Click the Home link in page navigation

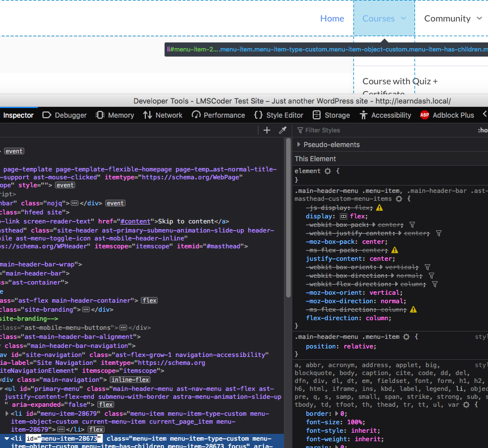point(332,19)
